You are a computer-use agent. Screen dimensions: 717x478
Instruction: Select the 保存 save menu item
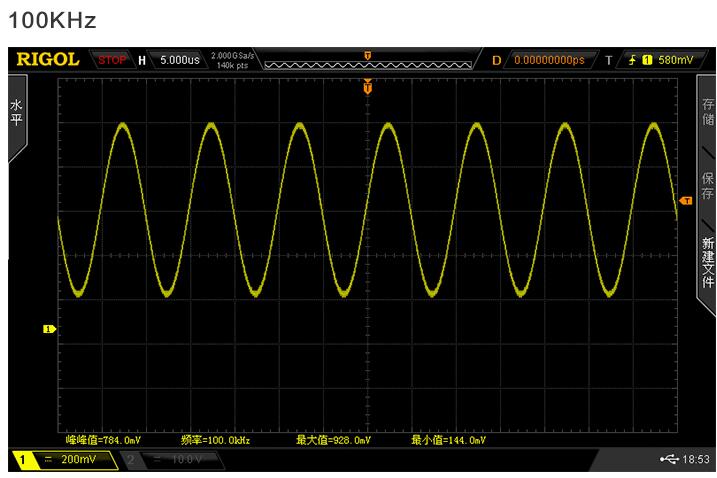click(707, 186)
